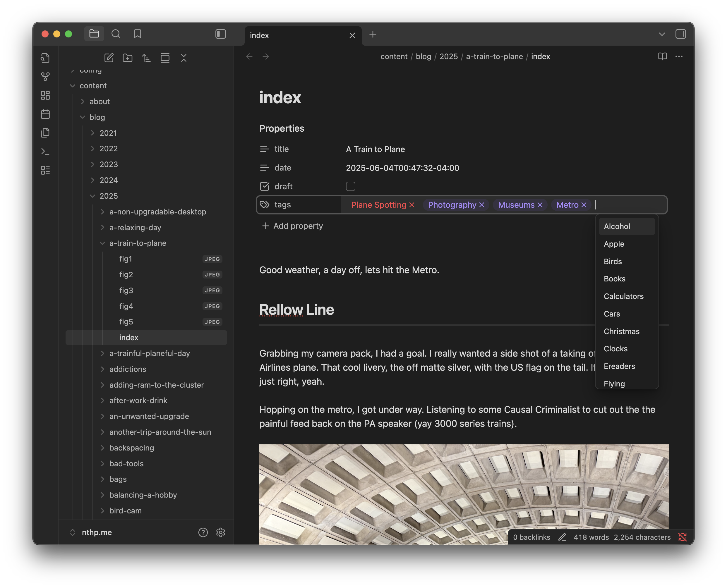Expand the 2024 folder
Viewport: 727px width, 588px height.
pos(108,180)
